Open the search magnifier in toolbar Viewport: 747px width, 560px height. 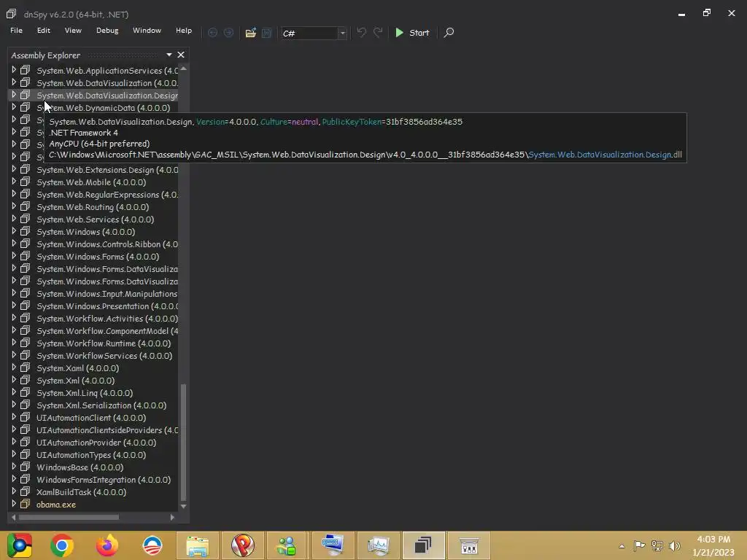click(449, 32)
